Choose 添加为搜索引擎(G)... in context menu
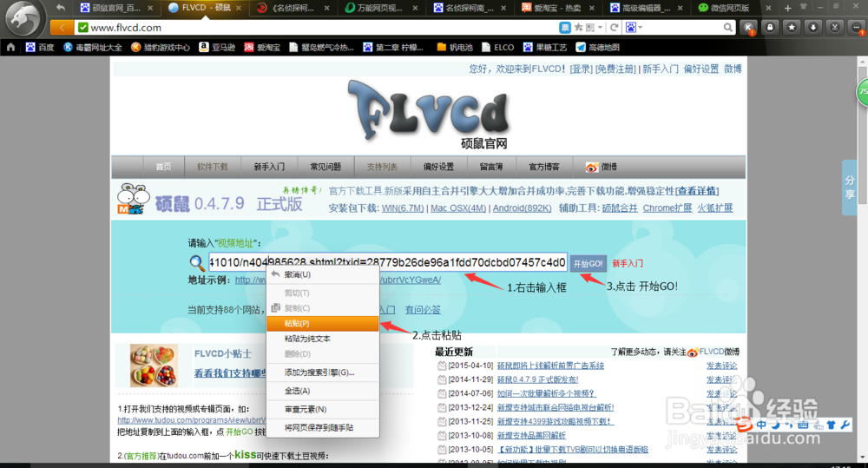 point(323,372)
